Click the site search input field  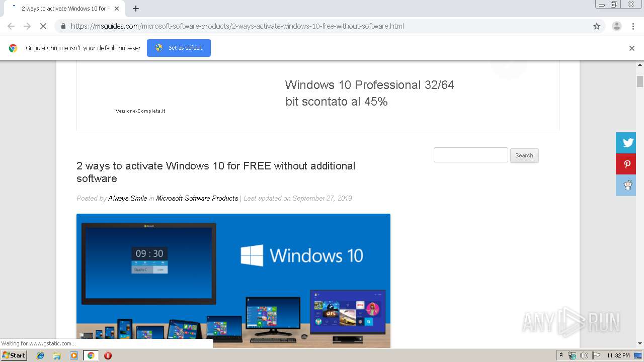[471, 155]
